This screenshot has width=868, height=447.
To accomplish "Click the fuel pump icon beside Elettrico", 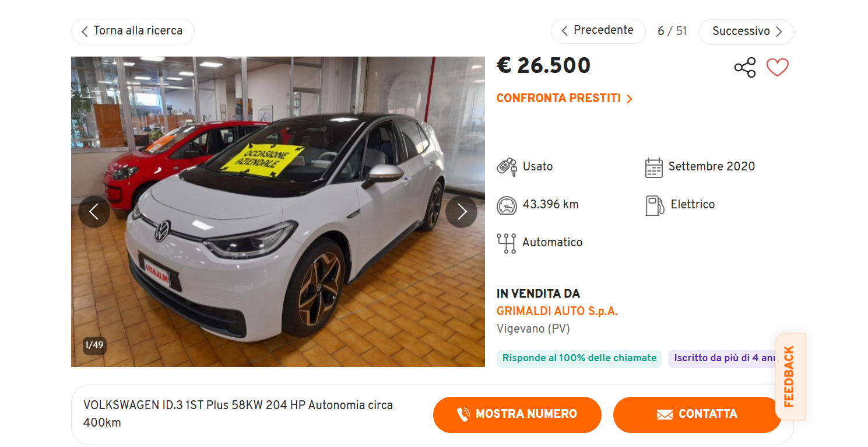I will [x=655, y=205].
